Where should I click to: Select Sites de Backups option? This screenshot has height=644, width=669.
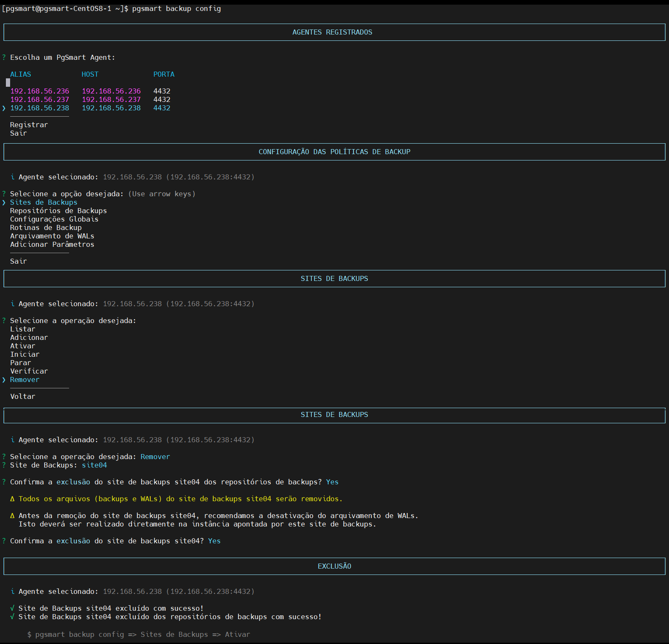coord(44,202)
